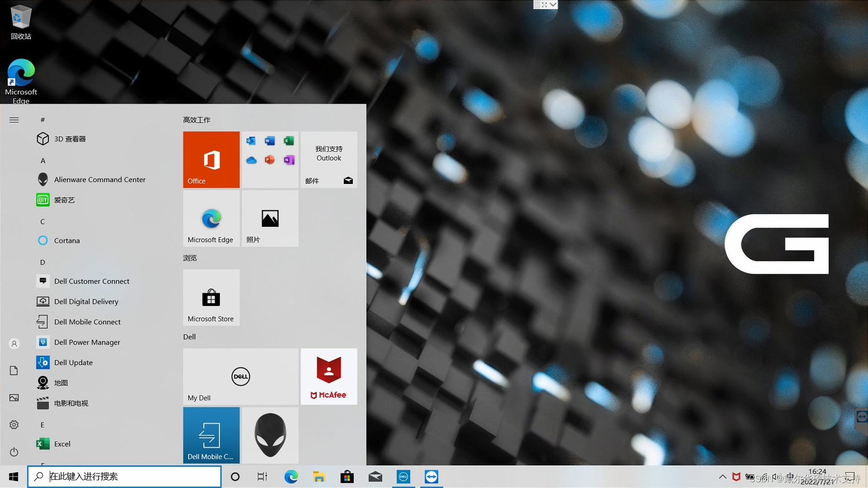This screenshot has width=868, height=488.
Task: Open Task View on taskbar
Action: (x=262, y=476)
